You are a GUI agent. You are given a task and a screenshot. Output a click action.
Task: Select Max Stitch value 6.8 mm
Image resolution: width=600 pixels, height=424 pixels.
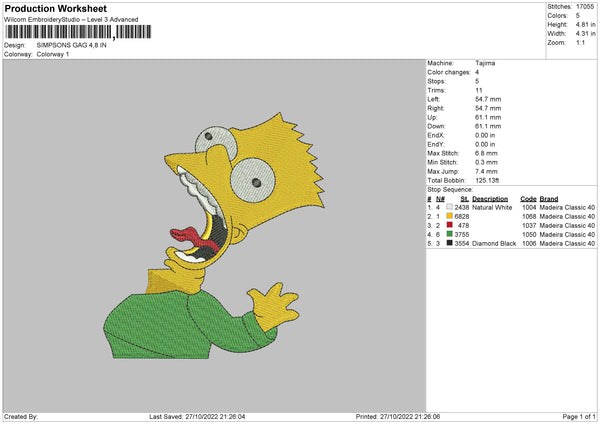[x=486, y=153]
